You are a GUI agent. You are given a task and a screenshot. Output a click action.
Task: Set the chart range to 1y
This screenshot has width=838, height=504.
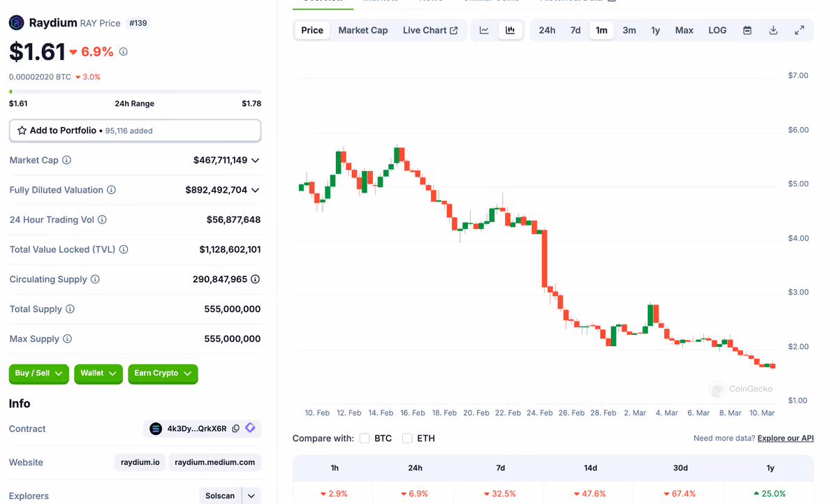coord(656,30)
